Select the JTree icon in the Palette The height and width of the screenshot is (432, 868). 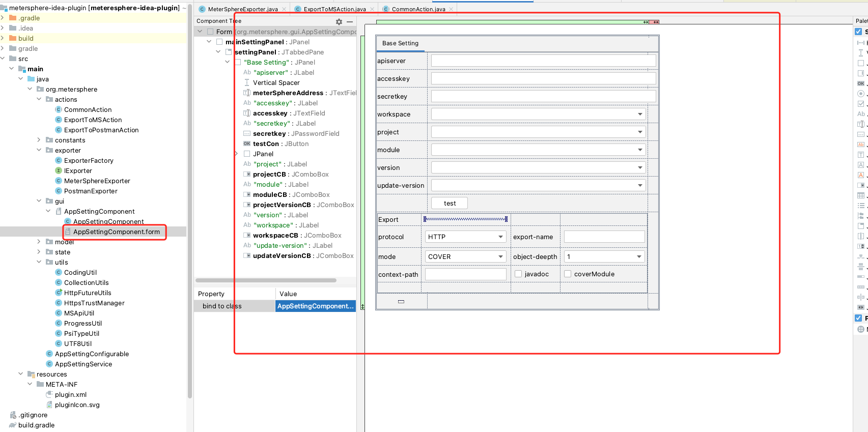[861, 216]
